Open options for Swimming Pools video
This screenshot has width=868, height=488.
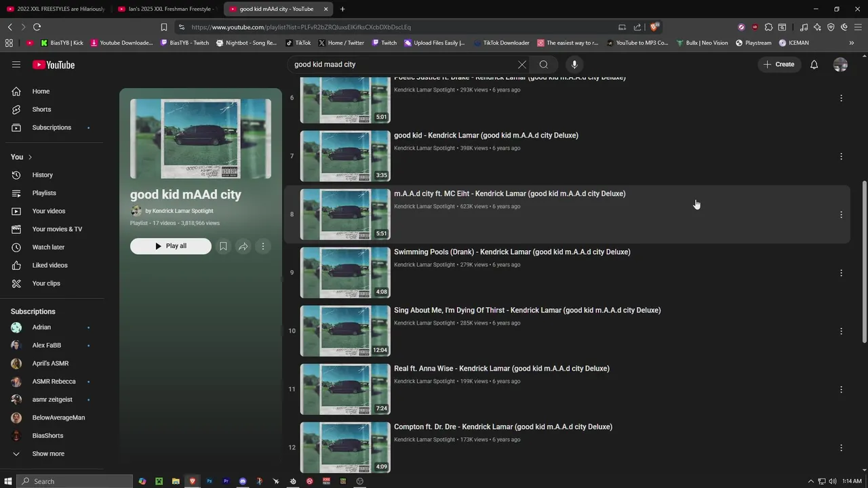click(x=841, y=272)
